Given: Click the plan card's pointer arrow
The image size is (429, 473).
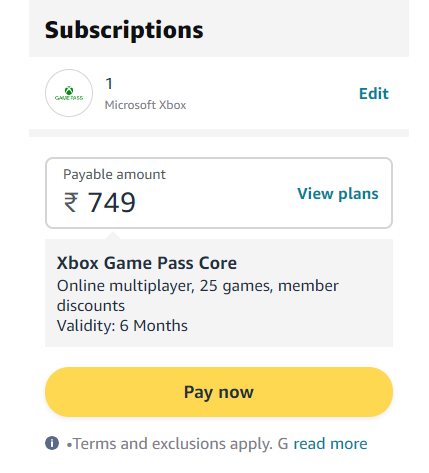Looking at the screenshot, I should coord(113,235).
